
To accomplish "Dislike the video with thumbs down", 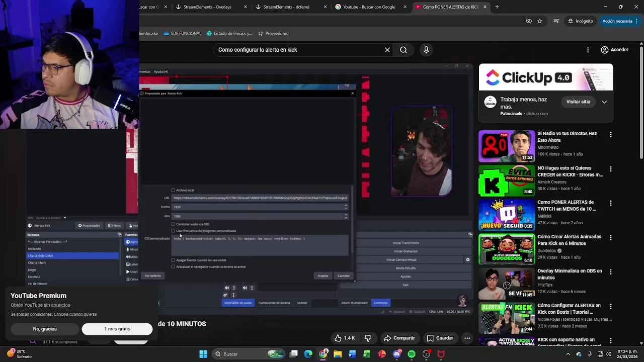I will (368, 338).
